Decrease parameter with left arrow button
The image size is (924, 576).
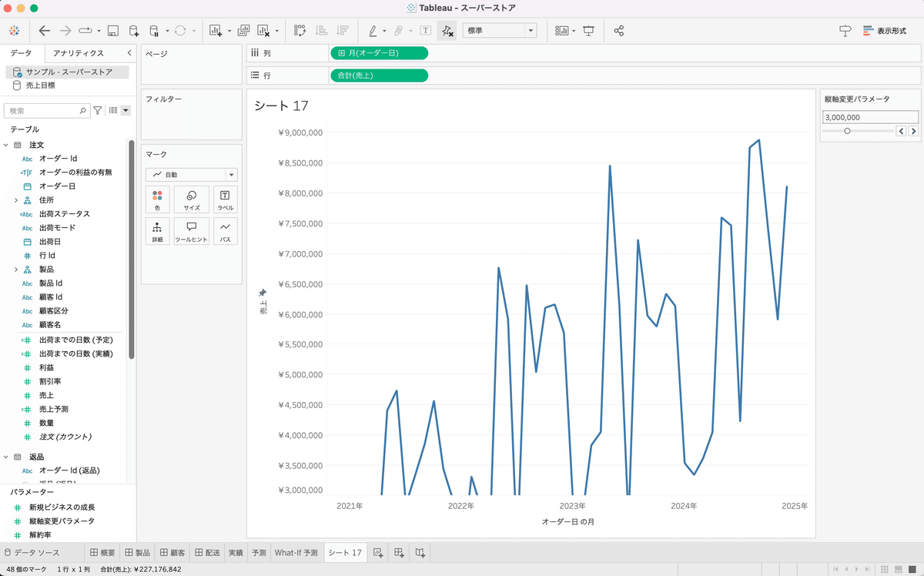pos(902,131)
